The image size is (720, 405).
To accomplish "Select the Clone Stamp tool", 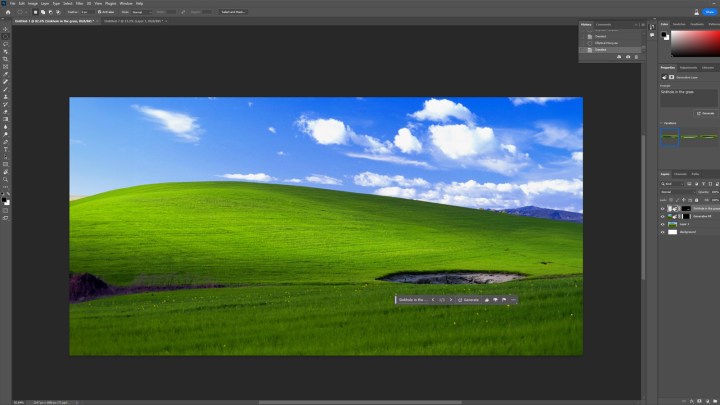I will point(6,97).
